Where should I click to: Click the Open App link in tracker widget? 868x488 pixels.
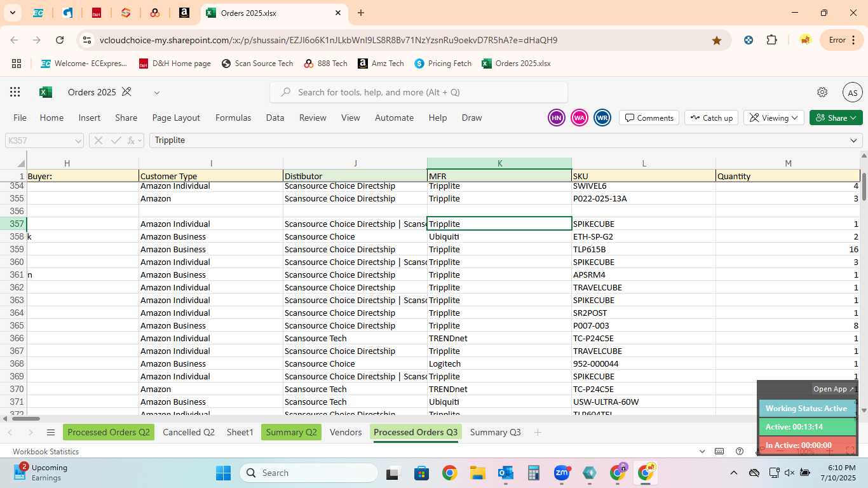coord(834,389)
